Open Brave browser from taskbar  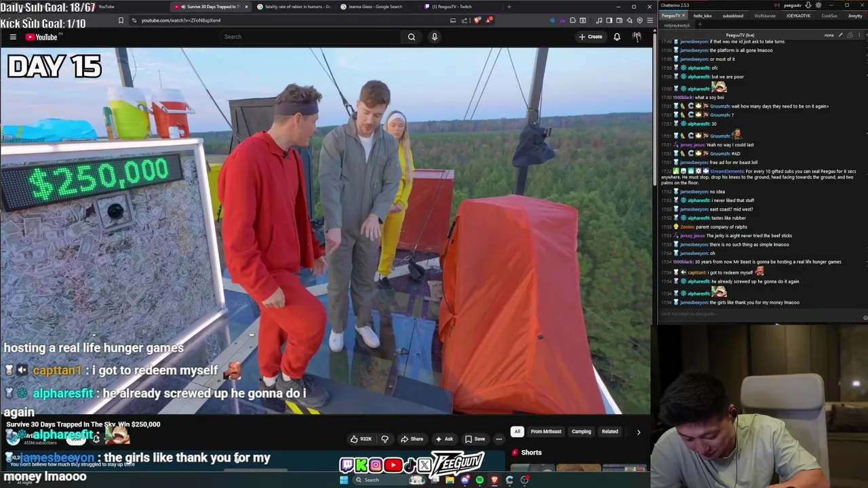(x=494, y=480)
